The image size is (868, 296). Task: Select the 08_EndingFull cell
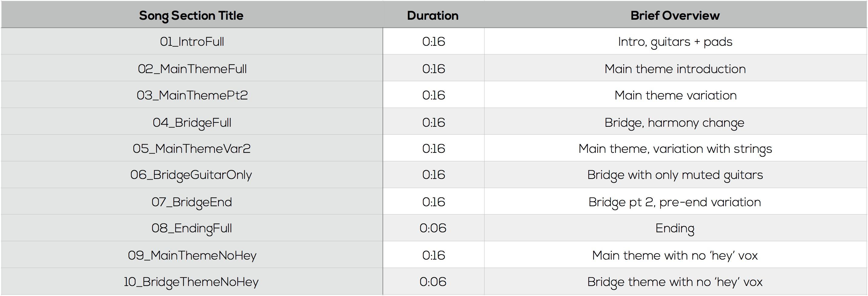tap(192, 228)
